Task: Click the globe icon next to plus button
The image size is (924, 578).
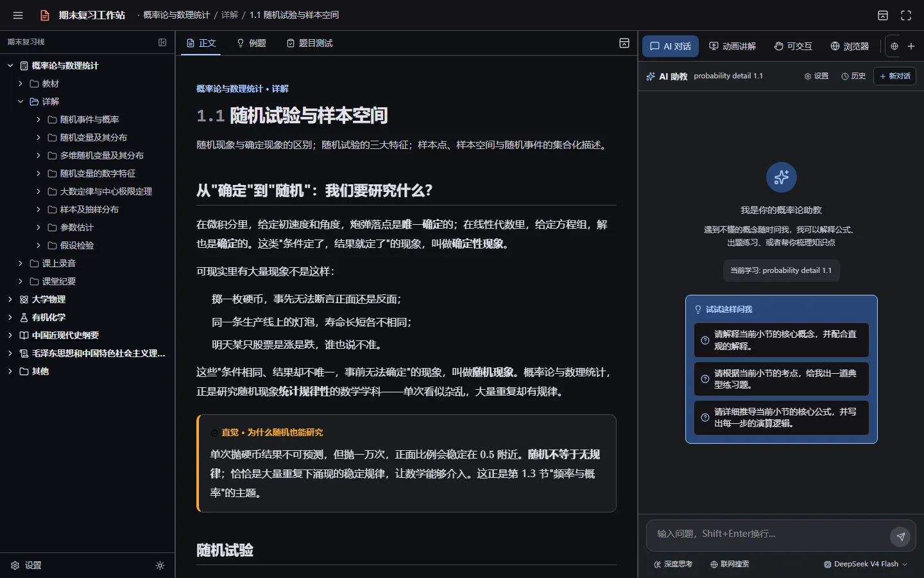Action: (894, 46)
